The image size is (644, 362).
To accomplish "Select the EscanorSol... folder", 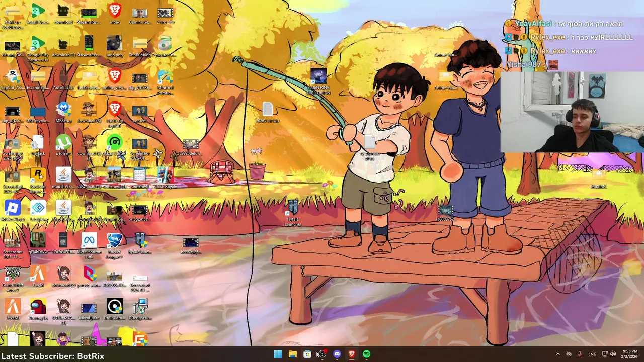I will [x=38, y=80].
